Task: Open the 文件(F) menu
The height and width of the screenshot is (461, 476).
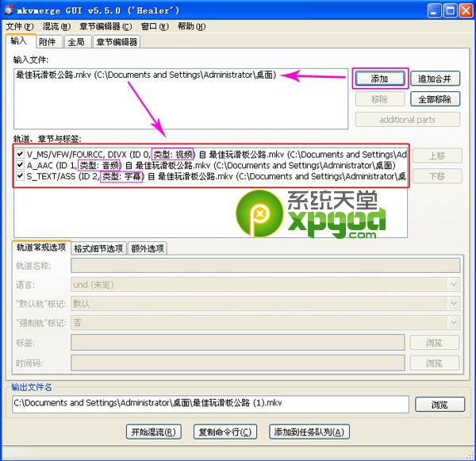Action: (x=20, y=27)
